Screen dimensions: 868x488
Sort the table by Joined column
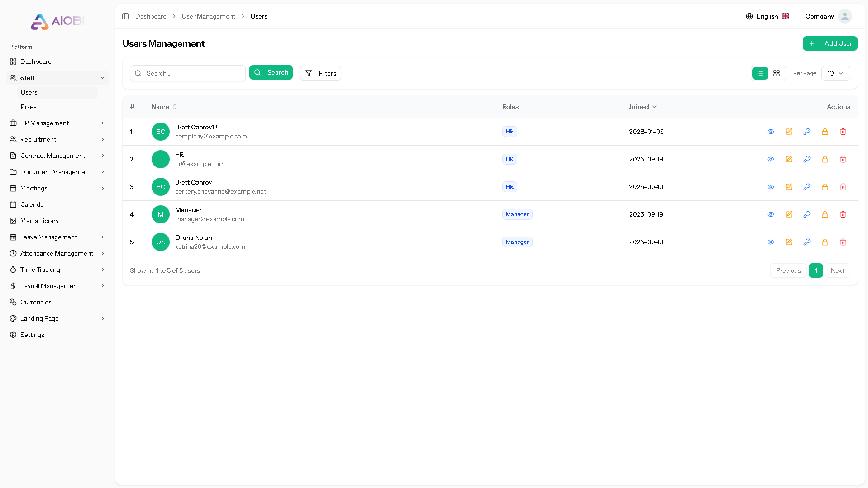pos(642,107)
